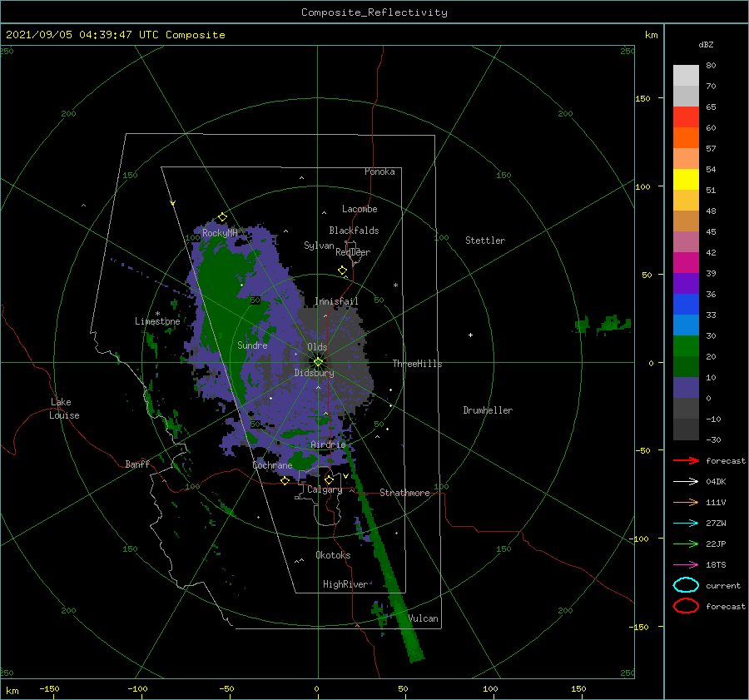Click the red forecast arrow in legend
749x700 pixels.
pyautogui.click(x=686, y=460)
